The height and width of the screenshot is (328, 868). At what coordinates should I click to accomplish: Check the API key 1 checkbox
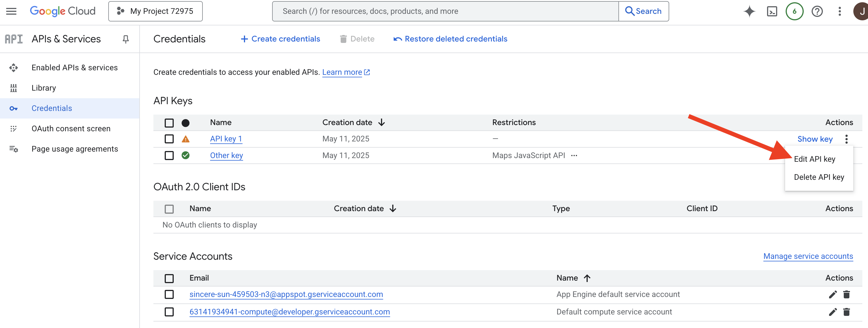(x=169, y=139)
